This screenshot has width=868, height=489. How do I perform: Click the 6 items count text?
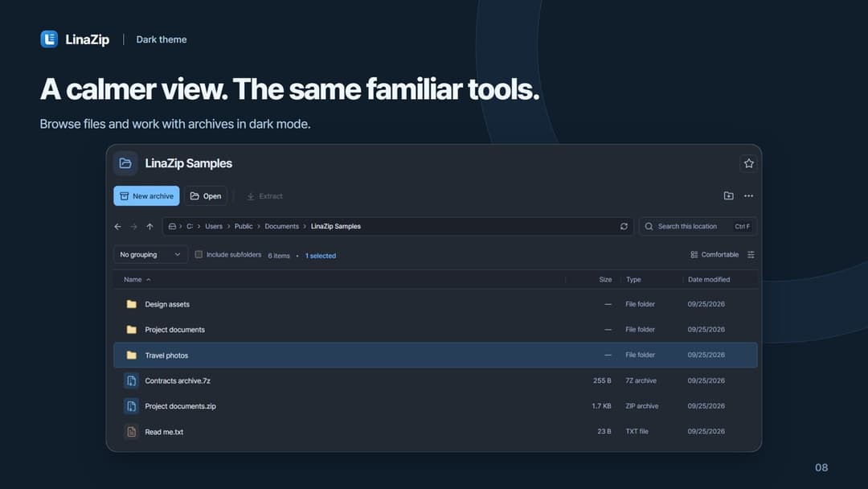tap(279, 256)
